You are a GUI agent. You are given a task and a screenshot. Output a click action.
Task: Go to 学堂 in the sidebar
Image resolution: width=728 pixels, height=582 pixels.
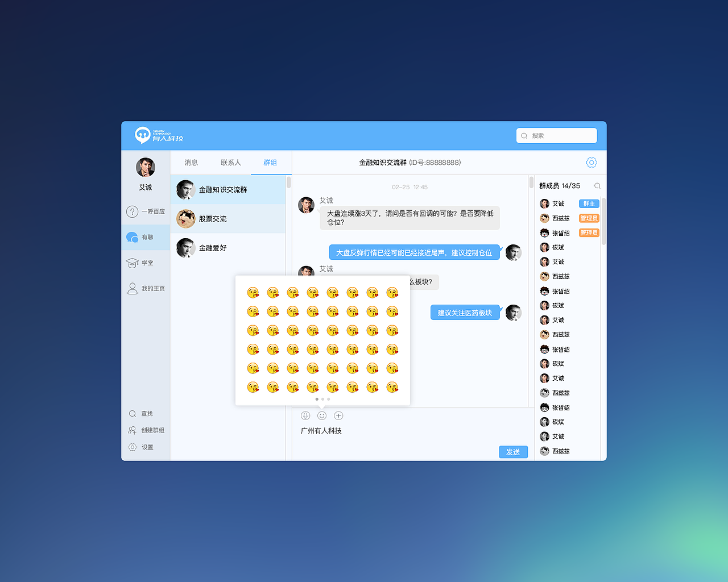coord(146,263)
